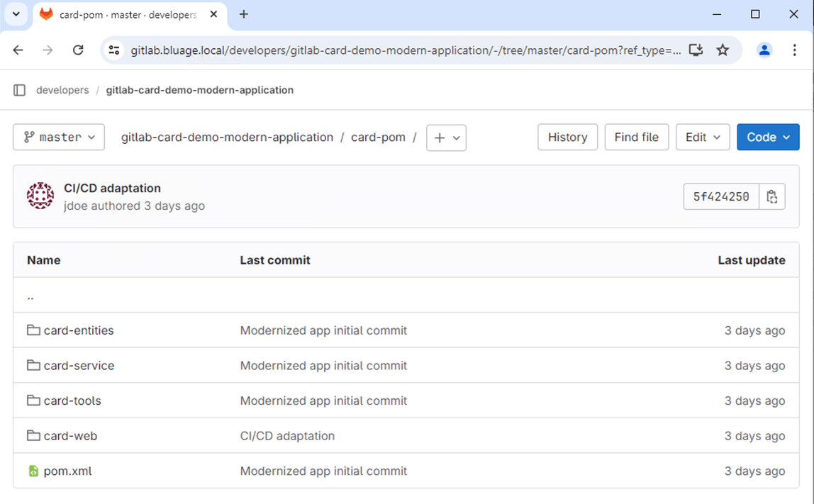Open the developers breadcrumb link
The height and width of the screenshot is (504, 814).
click(x=62, y=90)
